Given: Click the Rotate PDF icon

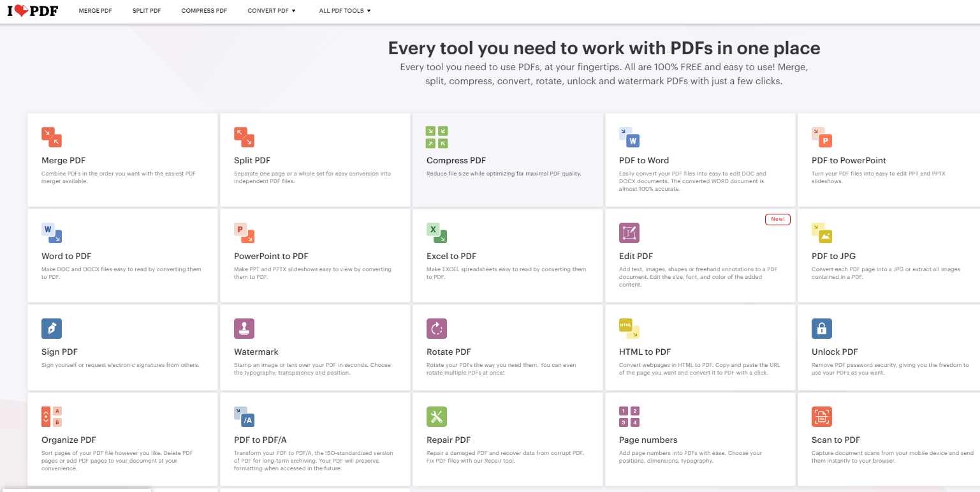Looking at the screenshot, I should click(x=437, y=329).
